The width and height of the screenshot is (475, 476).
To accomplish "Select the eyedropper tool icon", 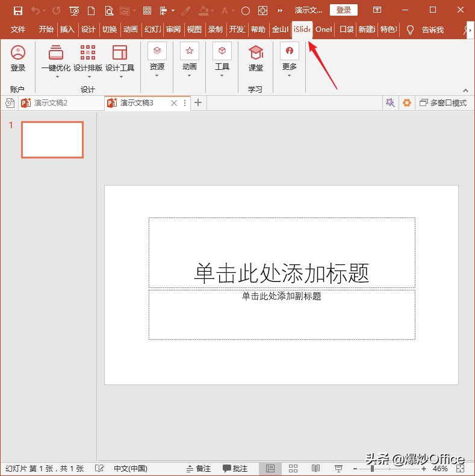I will tap(185, 11).
